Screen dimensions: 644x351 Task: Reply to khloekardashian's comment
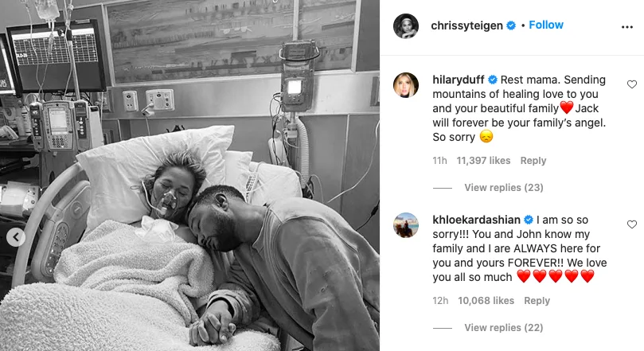[537, 301]
